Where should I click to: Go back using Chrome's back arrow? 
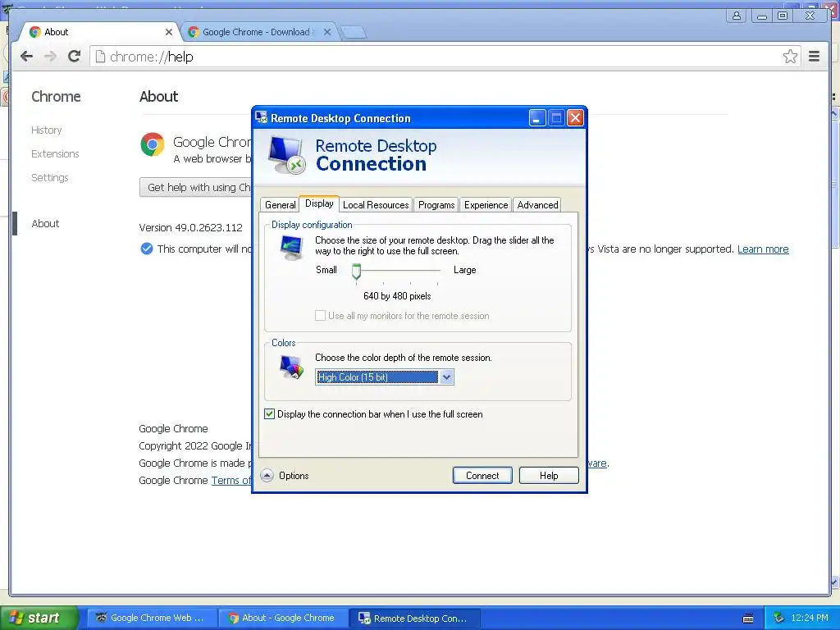coord(27,57)
